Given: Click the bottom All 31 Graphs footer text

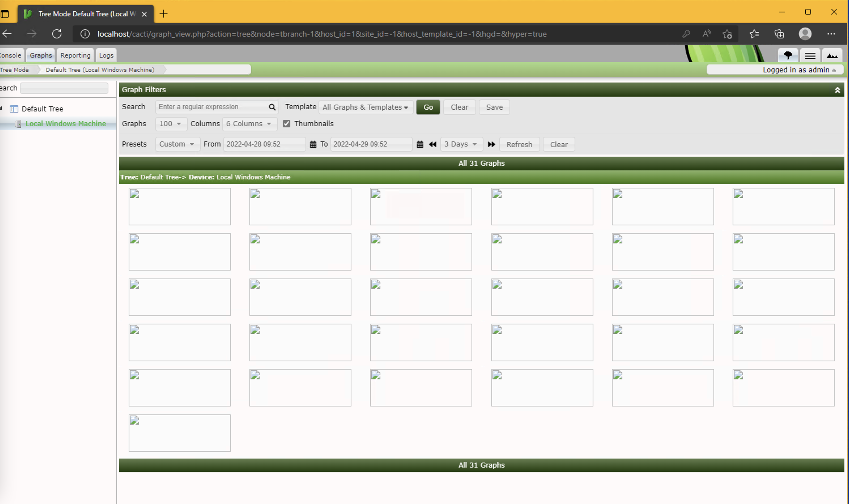Looking at the screenshot, I should point(481,465).
